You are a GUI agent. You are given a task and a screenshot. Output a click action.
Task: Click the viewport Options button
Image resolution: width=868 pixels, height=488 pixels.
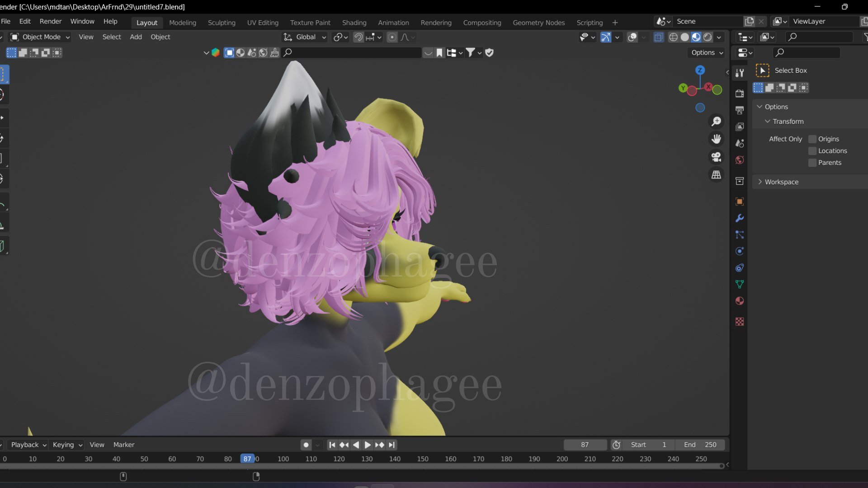tap(707, 52)
